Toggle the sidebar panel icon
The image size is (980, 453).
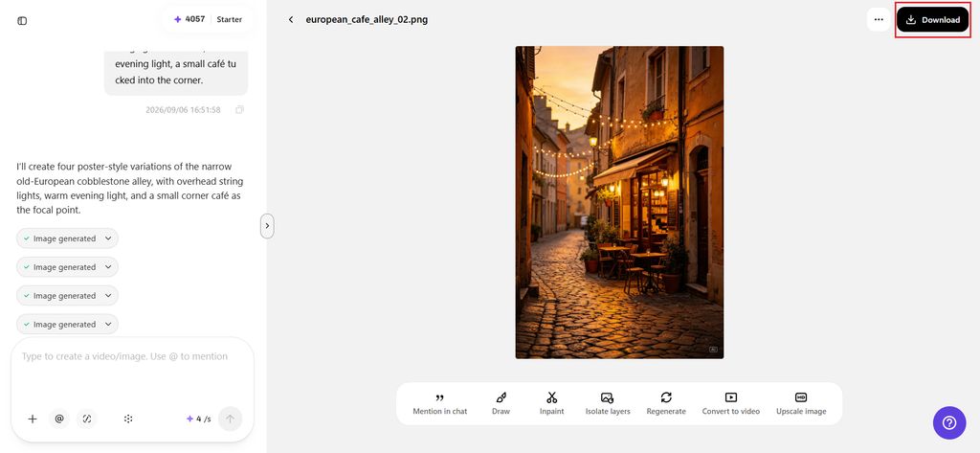(22, 21)
